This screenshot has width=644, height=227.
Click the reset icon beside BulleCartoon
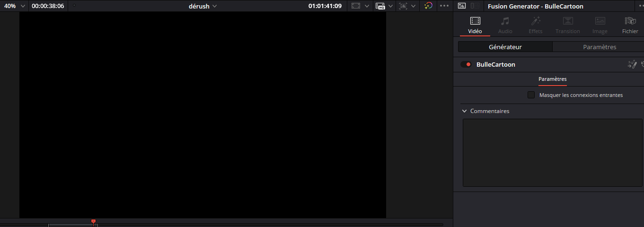point(642,64)
